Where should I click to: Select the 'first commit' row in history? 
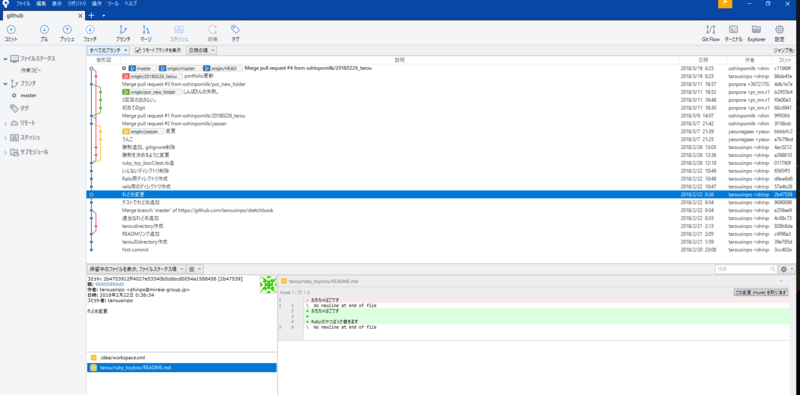[x=440, y=250]
